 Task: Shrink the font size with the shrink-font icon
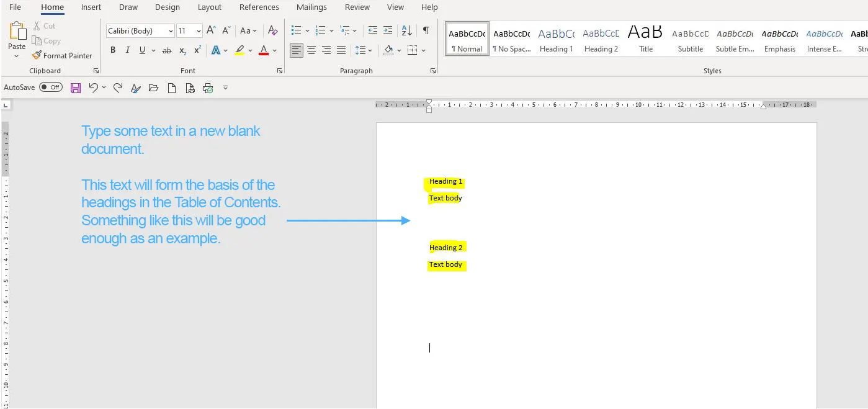[x=226, y=30]
